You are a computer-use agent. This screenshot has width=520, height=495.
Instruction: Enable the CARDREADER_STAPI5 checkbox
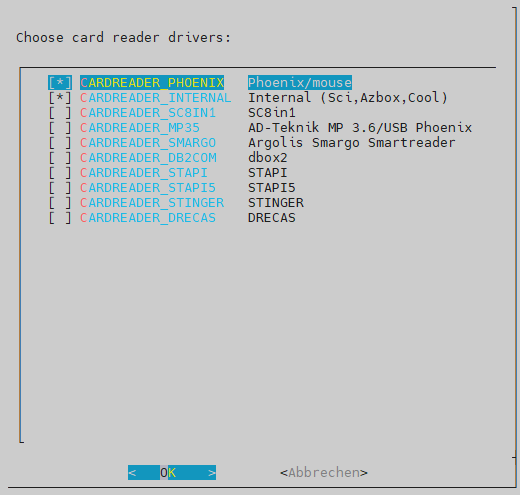(60, 188)
